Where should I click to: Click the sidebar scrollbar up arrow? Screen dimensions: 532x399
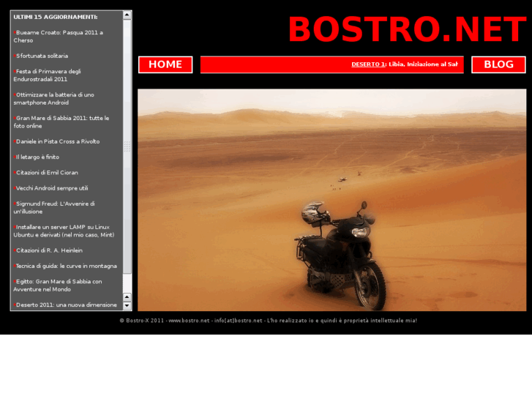point(127,15)
